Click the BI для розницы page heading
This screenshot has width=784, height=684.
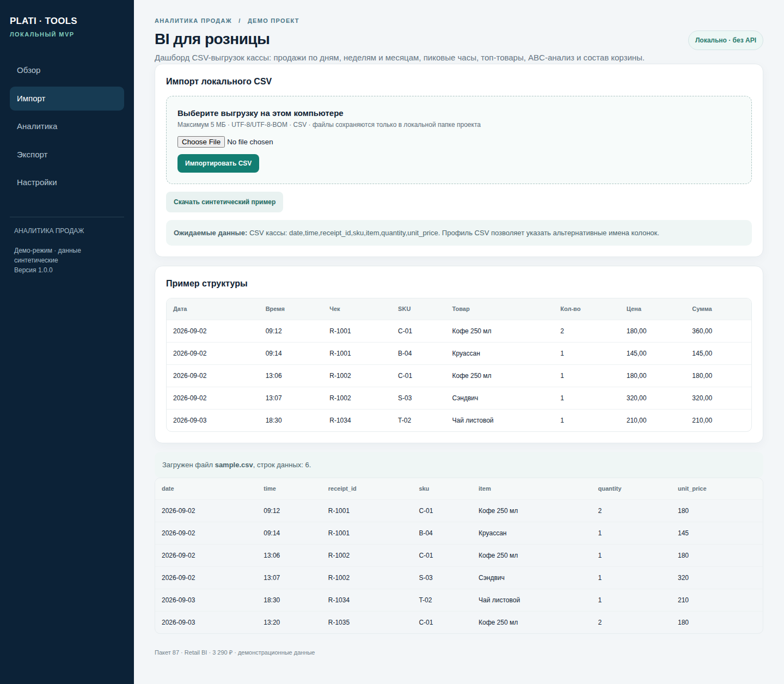point(212,39)
